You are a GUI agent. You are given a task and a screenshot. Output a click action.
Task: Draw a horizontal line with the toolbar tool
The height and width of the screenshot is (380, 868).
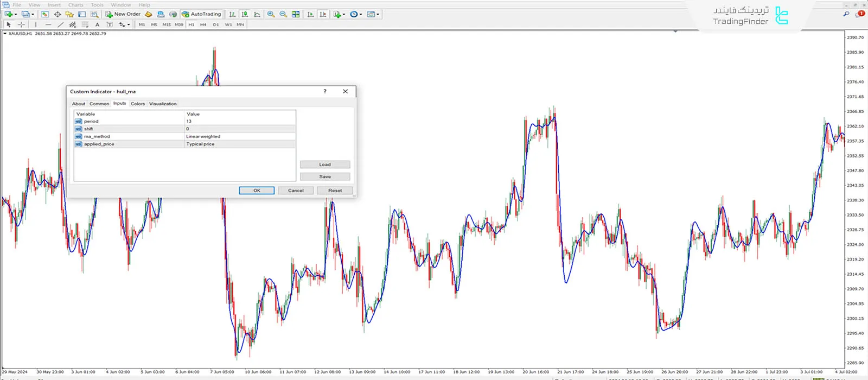tap(48, 24)
